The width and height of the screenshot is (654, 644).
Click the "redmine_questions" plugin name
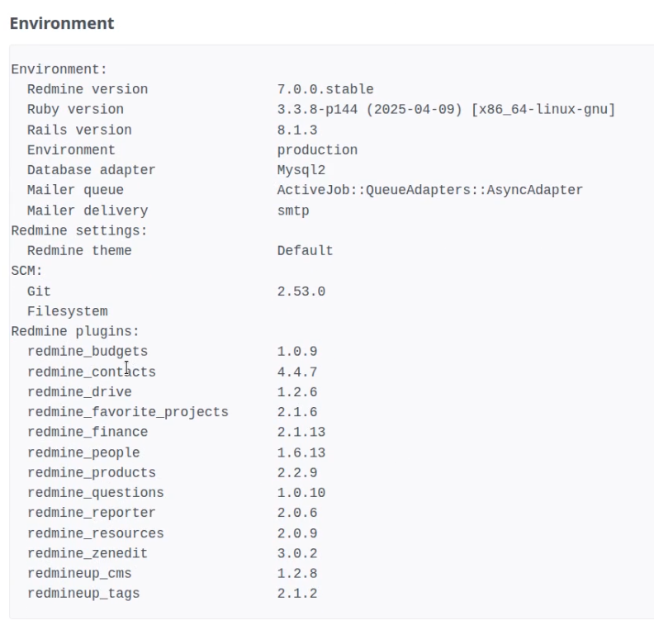click(96, 493)
